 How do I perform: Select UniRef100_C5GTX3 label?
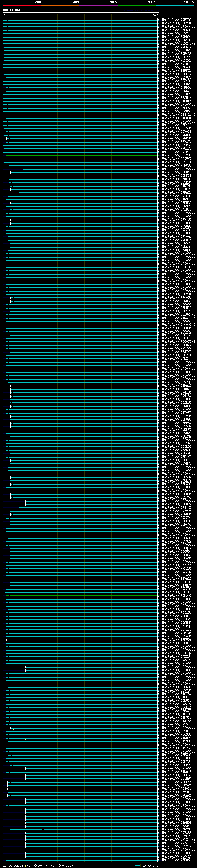[x=177, y=335]
